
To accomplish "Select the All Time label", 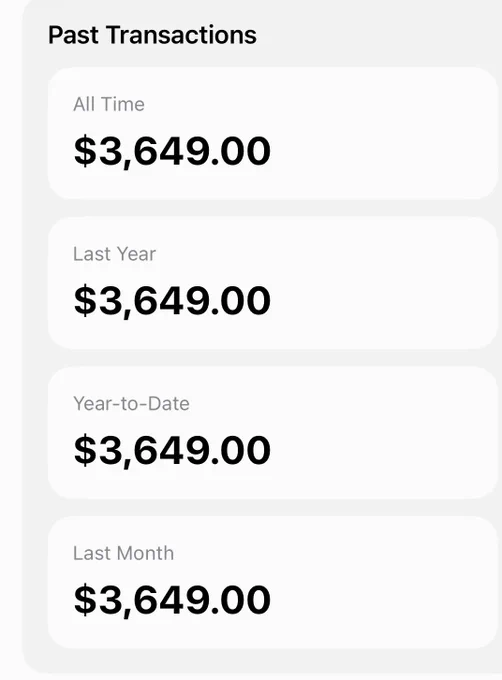I will pyautogui.click(x=109, y=104).
